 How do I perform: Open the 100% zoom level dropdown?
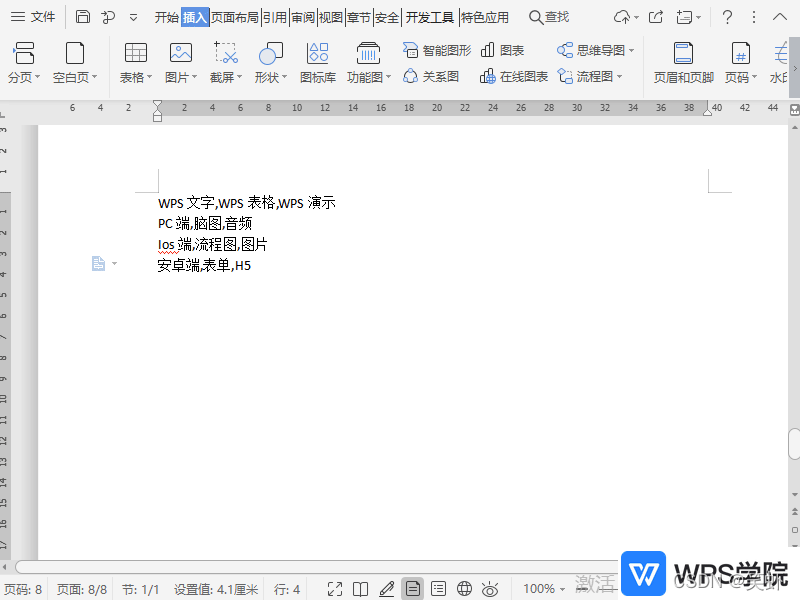pos(544,589)
